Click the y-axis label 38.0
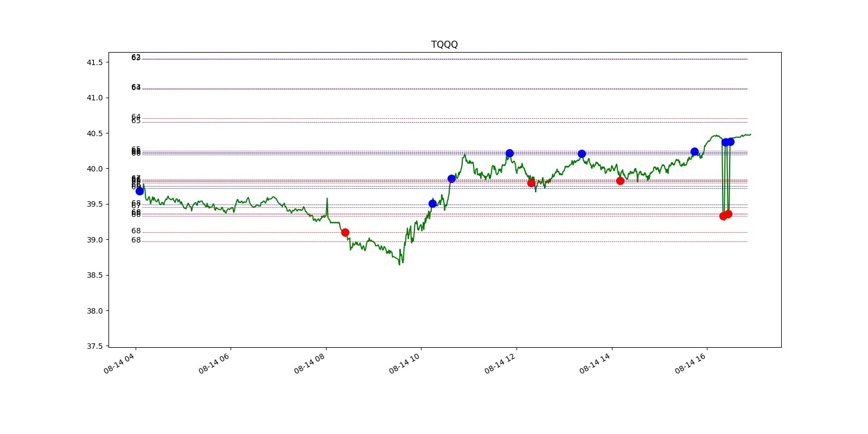The width and height of the screenshot is (868, 434). [x=94, y=311]
